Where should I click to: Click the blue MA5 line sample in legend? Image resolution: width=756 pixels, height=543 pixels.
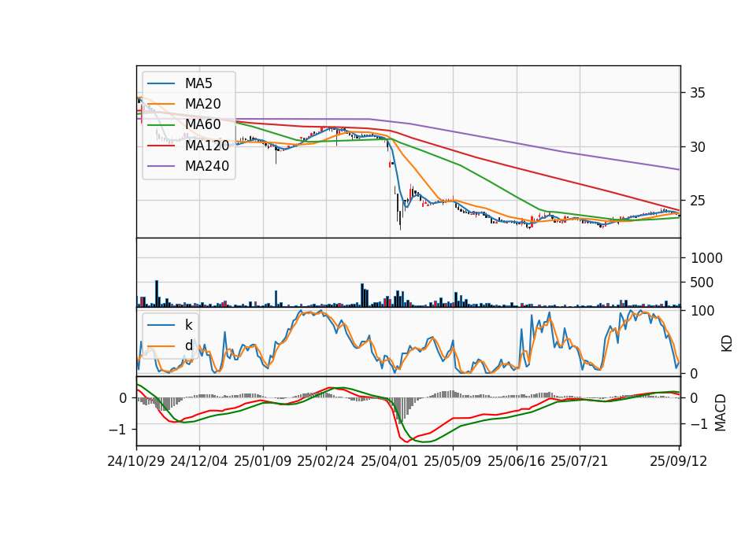click(x=161, y=84)
